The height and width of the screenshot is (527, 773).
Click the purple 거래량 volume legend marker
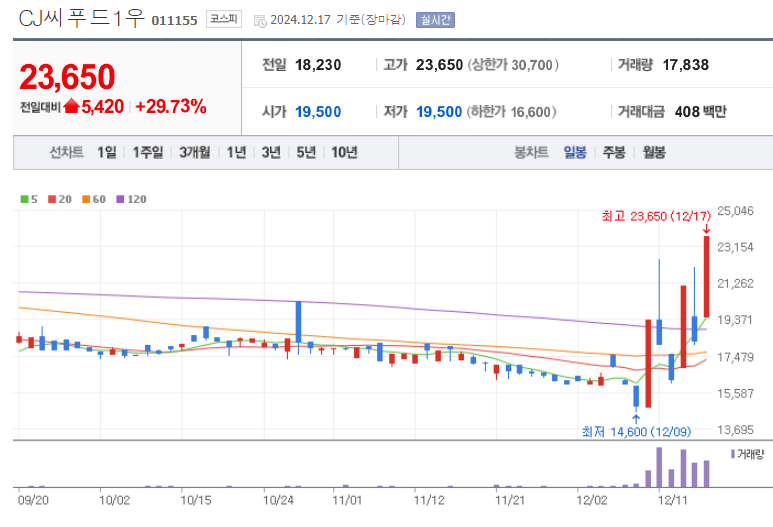pos(733,454)
